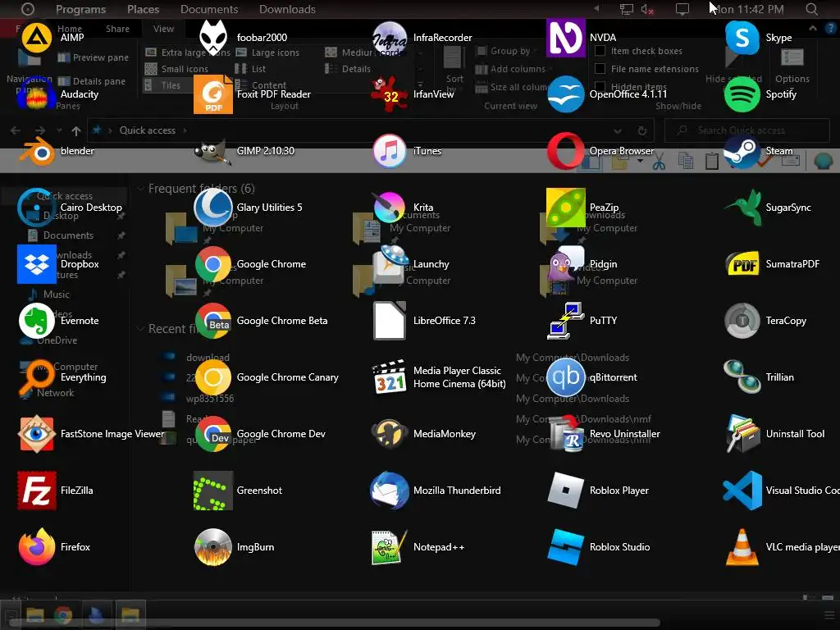Click the network tray icon in top bar

click(626, 10)
